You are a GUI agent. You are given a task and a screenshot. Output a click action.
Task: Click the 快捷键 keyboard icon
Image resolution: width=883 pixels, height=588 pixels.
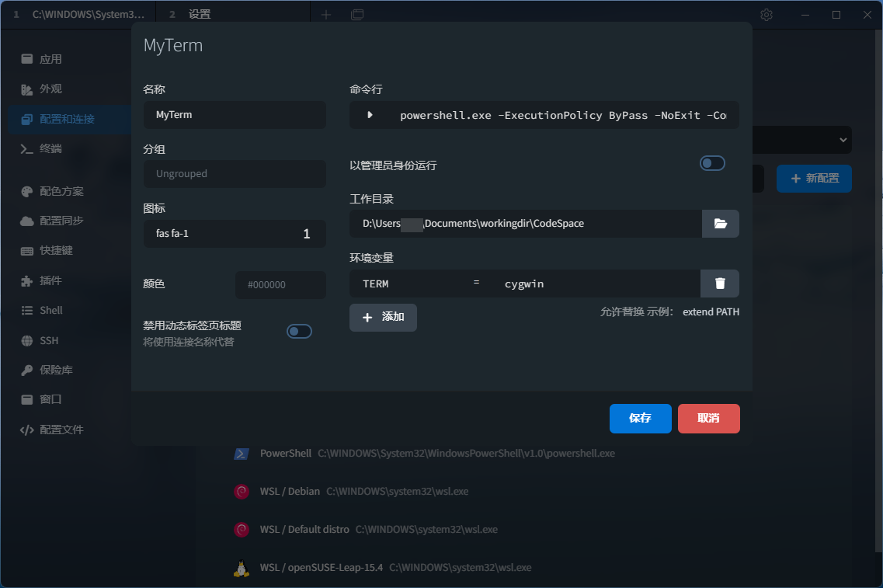click(x=27, y=251)
